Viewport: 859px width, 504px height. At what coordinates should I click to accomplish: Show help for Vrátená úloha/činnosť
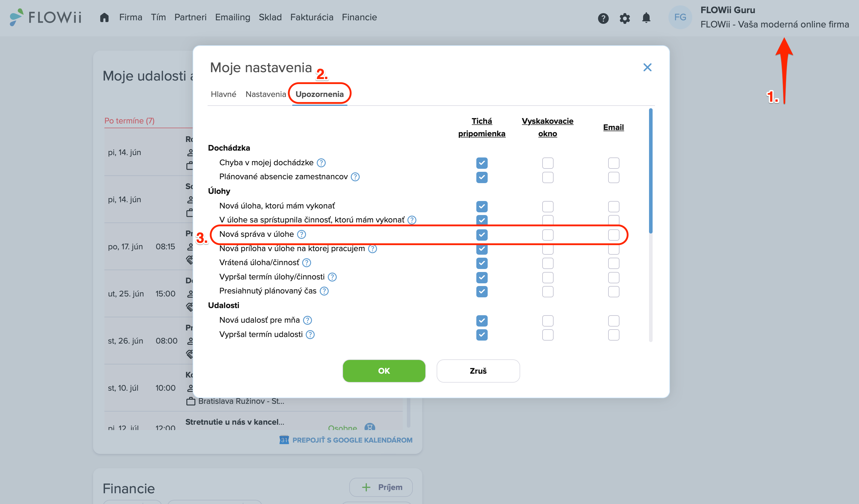(x=306, y=263)
